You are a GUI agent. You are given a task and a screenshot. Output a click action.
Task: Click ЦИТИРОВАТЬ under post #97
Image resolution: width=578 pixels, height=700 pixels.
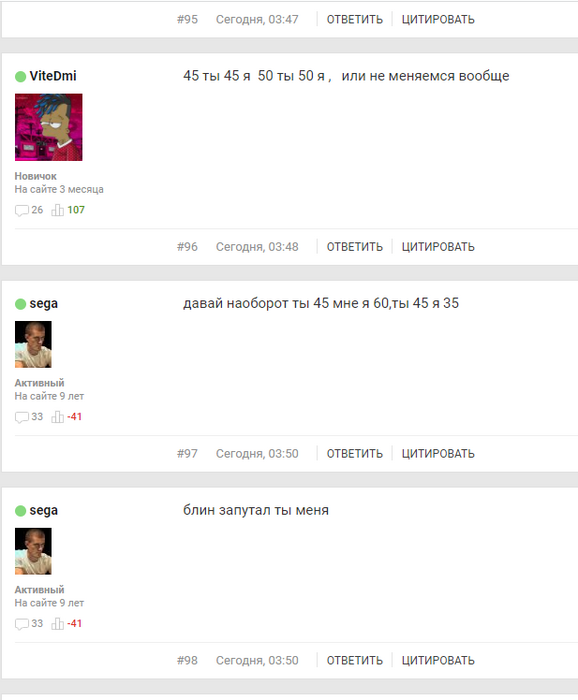[x=438, y=454]
